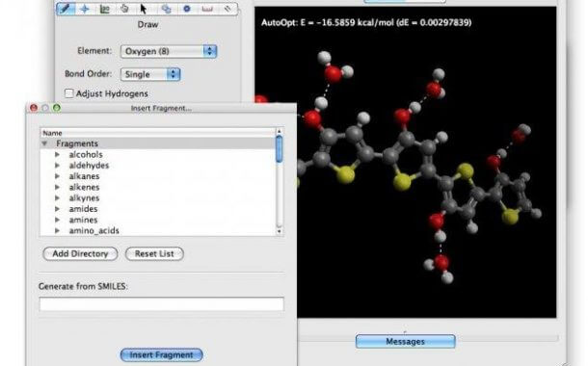Choose the Bond Centric Manipulate tool
Screen dimensions: 588x366
105,9
